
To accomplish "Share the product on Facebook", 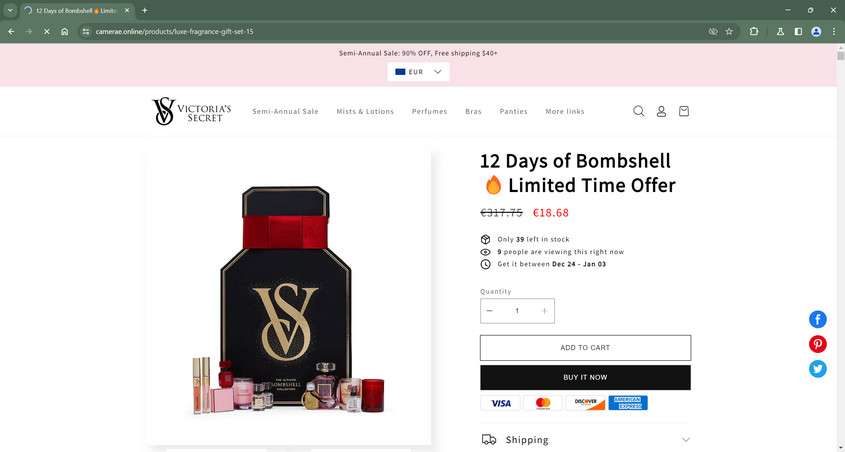I will point(818,320).
